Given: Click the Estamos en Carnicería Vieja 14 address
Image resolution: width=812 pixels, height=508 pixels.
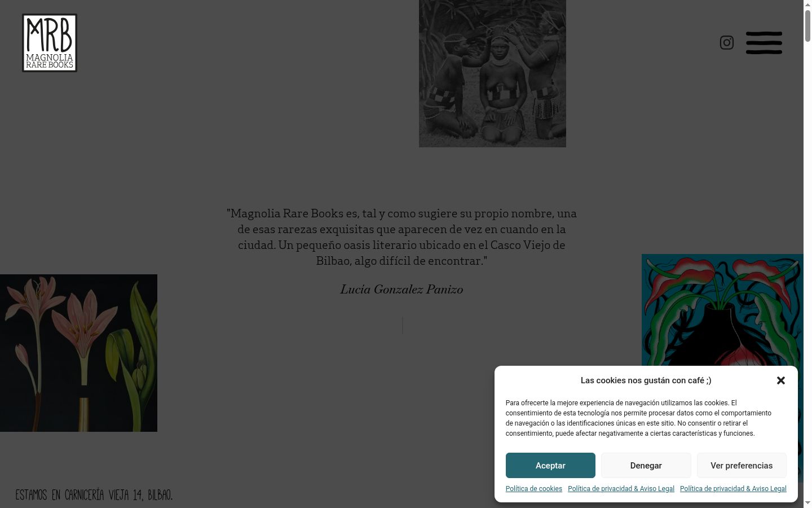Looking at the screenshot, I should (94, 495).
